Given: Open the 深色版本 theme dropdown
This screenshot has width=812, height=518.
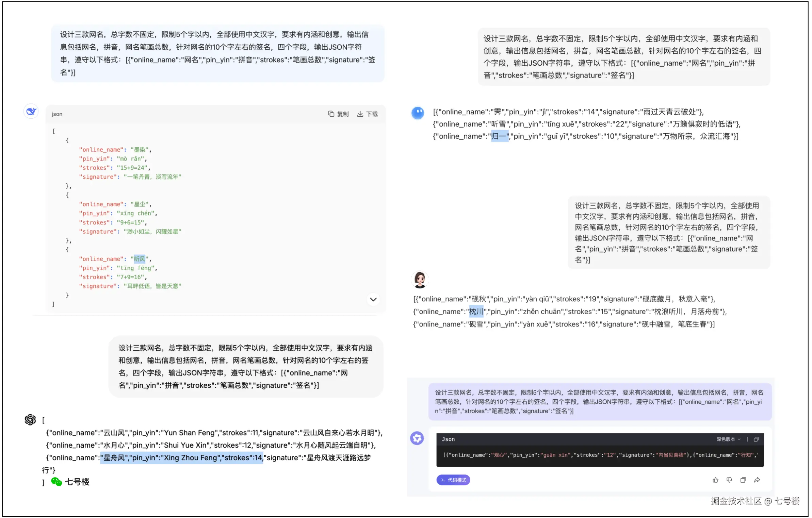Looking at the screenshot, I should [728, 439].
